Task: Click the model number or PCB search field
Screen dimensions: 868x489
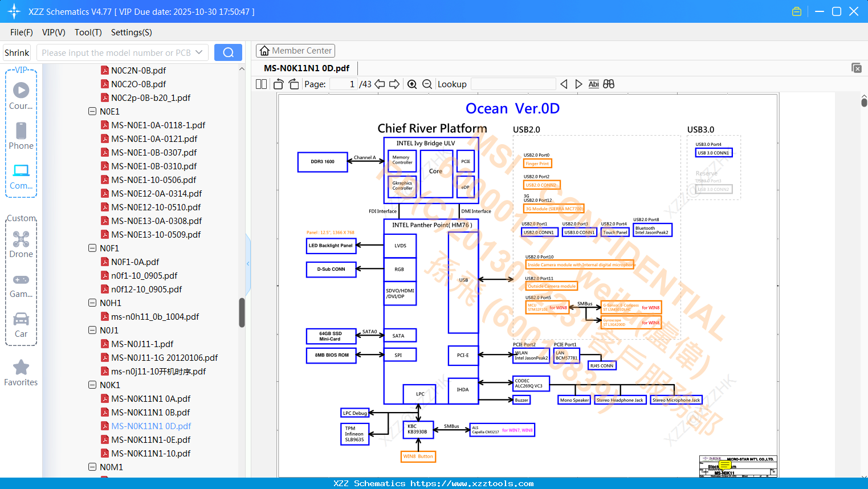Action: [116, 52]
